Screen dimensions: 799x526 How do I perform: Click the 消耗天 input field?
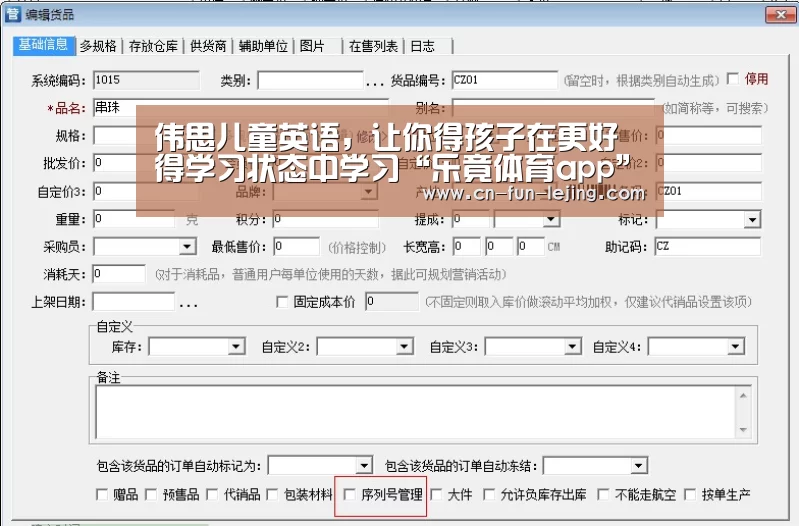point(119,274)
